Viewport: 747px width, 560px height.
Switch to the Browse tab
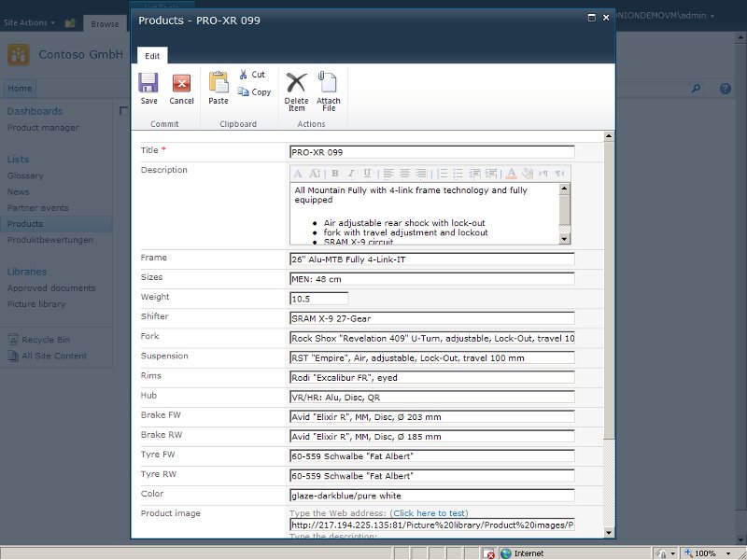point(105,24)
